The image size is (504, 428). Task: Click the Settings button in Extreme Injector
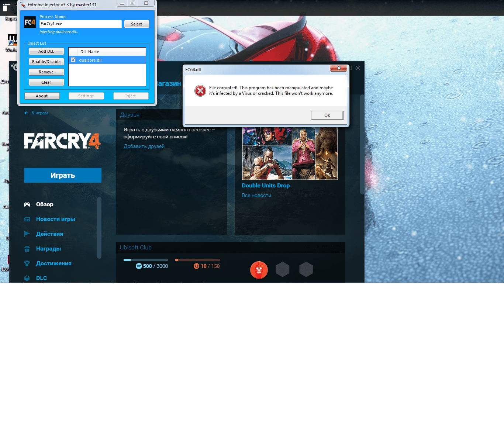[x=86, y=96]
